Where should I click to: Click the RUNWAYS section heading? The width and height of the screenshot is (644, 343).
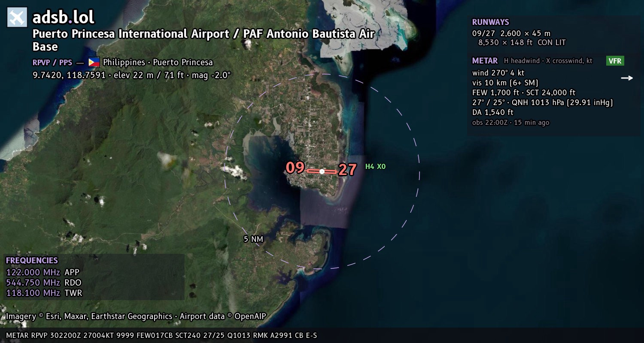point(490,22)
